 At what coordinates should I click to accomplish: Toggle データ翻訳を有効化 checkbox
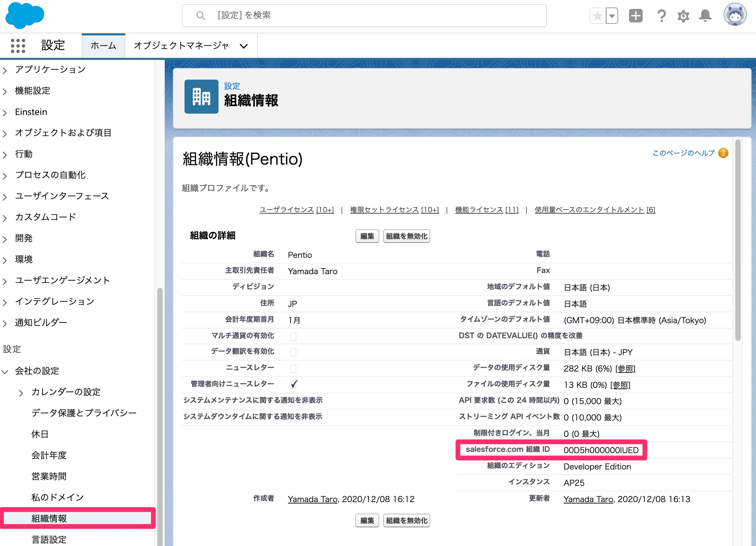tap(293, 352)
